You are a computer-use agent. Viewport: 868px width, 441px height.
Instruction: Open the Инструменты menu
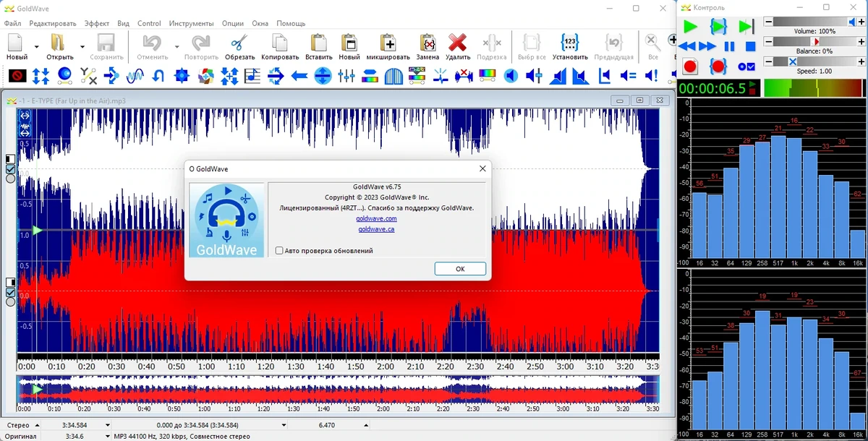(x=191, y=23)
